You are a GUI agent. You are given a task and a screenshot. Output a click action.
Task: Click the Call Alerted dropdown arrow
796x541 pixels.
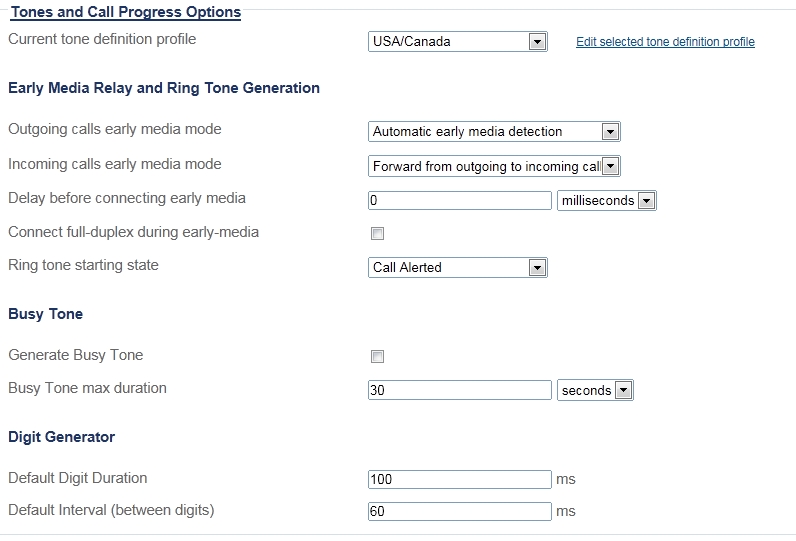pyautogui.click(x=537, y=267)
